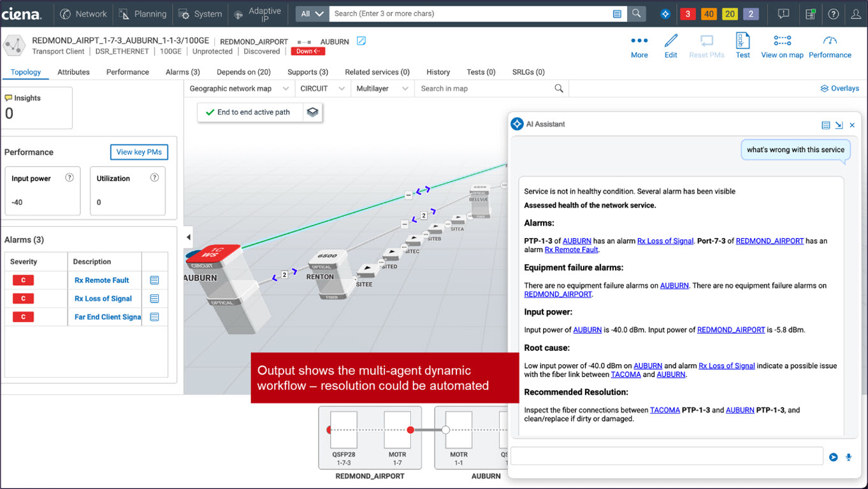Click the View key PMs button

[x=139, y=152]
